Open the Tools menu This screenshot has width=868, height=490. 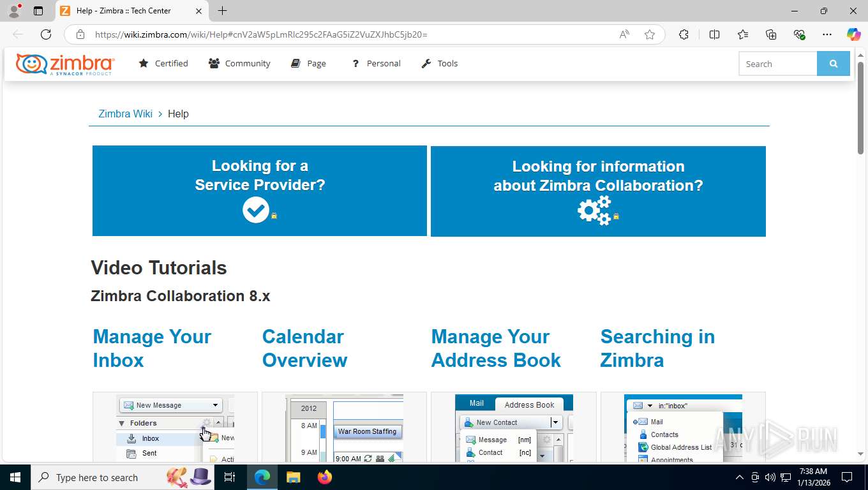click(440, 63)
